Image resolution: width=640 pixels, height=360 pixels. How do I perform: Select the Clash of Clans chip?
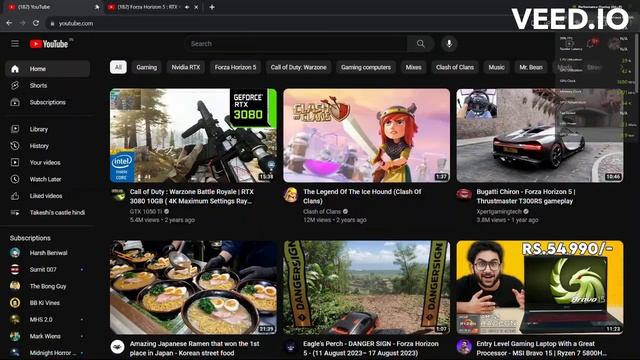point(455,67)
